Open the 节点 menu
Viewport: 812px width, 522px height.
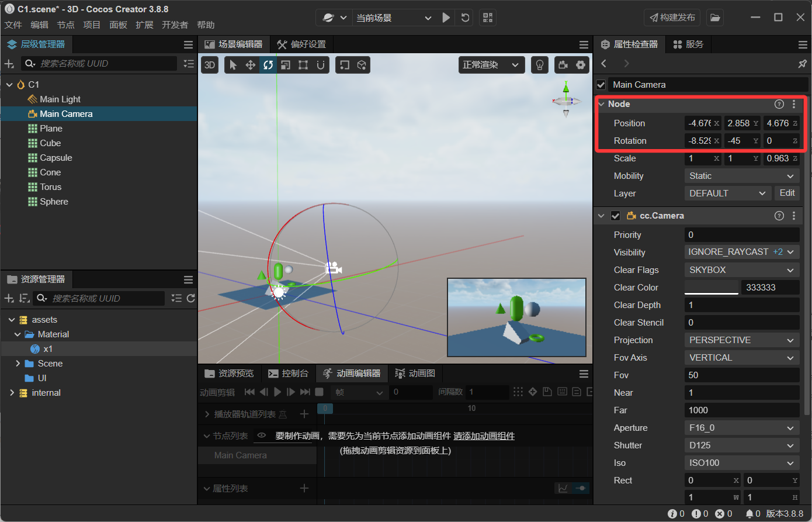(x=65, y=25)
